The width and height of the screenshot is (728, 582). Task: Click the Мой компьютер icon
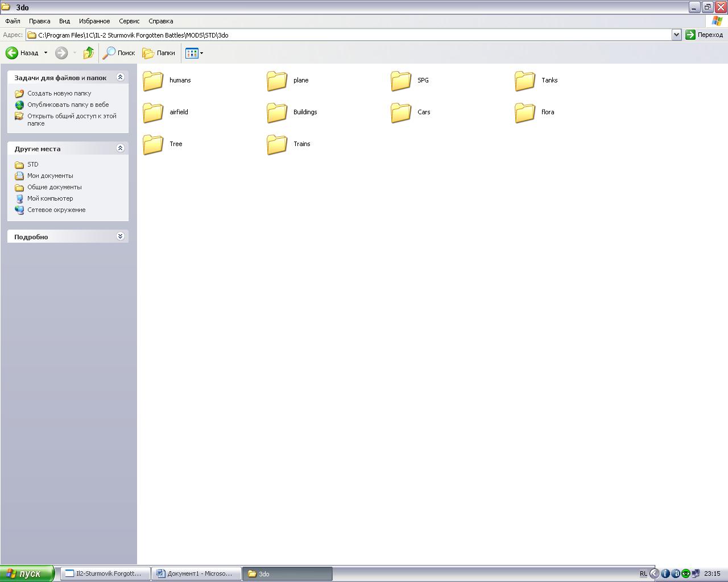coord(19,198)
